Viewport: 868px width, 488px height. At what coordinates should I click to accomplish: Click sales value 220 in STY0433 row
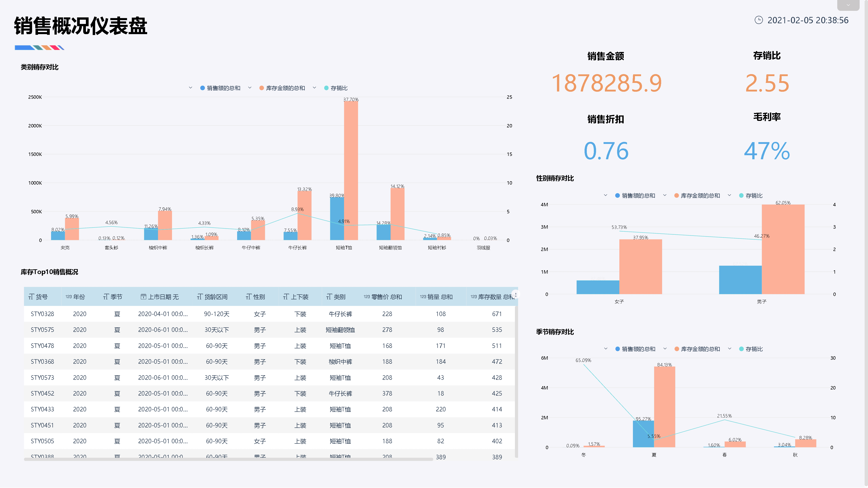(x=441, y=409)
